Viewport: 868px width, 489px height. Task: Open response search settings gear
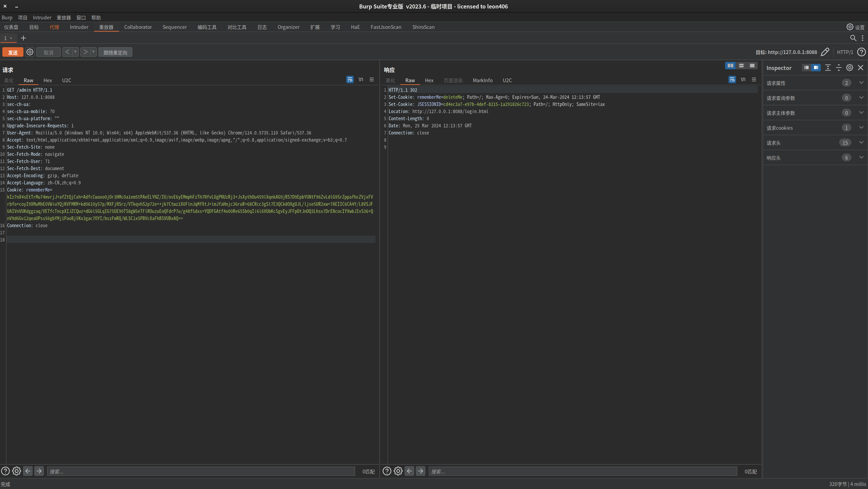pos(398,471)
